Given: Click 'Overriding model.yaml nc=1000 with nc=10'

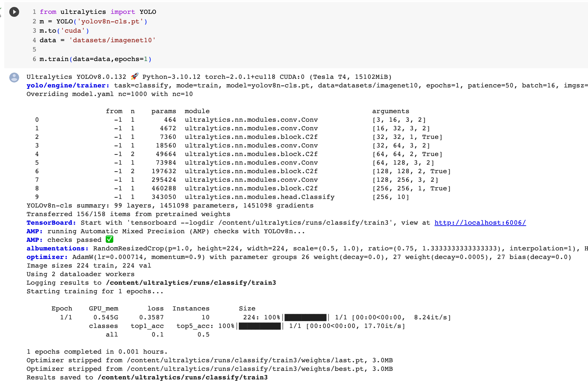Looking at the screenshot, I should [110, 94].
